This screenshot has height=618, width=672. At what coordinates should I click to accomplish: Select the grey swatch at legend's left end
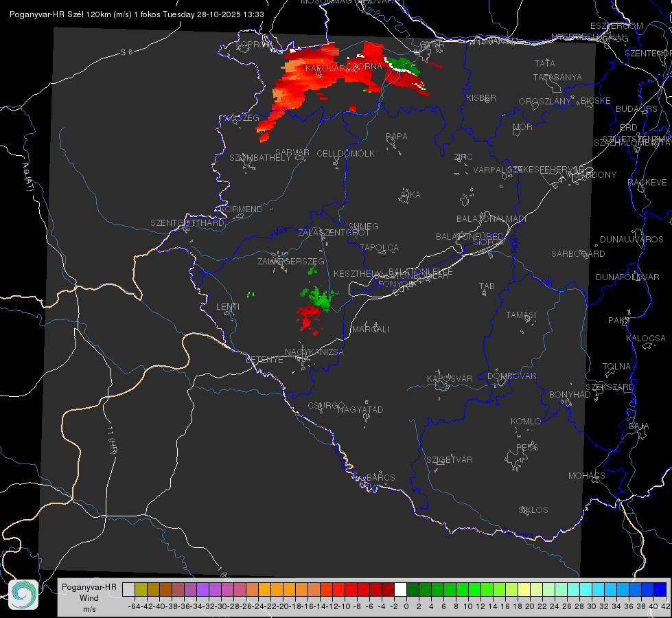[128, 589]
